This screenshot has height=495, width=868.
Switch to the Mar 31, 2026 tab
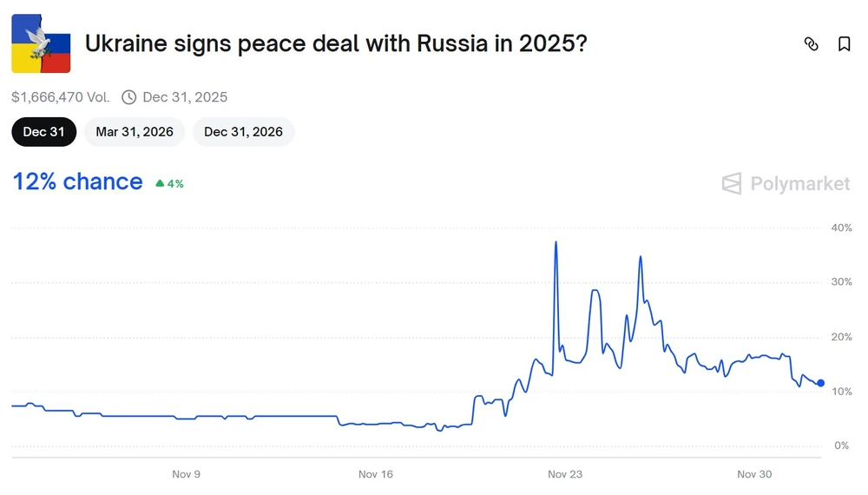(135, 132)
